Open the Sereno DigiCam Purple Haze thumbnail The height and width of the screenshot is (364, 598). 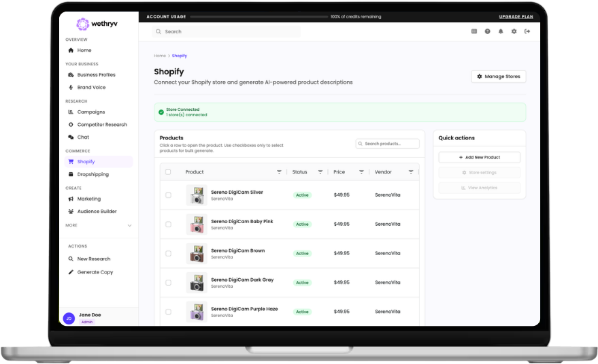[x=197, y=312]
